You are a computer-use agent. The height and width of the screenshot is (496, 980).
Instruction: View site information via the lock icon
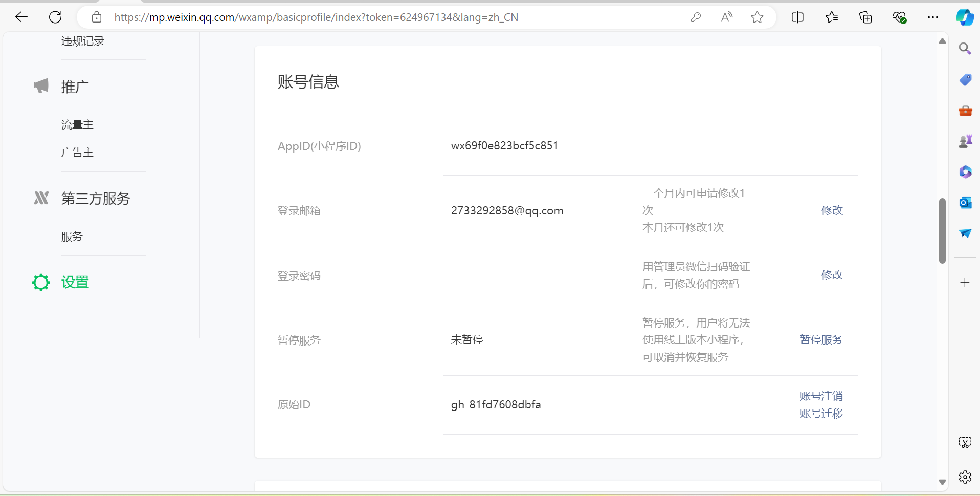click(96, 17)
